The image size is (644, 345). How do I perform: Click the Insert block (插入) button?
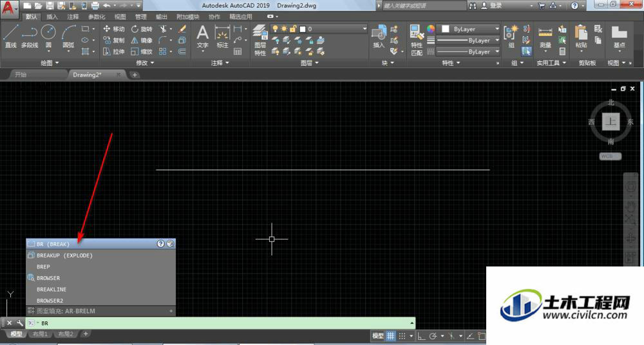pyautogui.click(x=379, y=37)
